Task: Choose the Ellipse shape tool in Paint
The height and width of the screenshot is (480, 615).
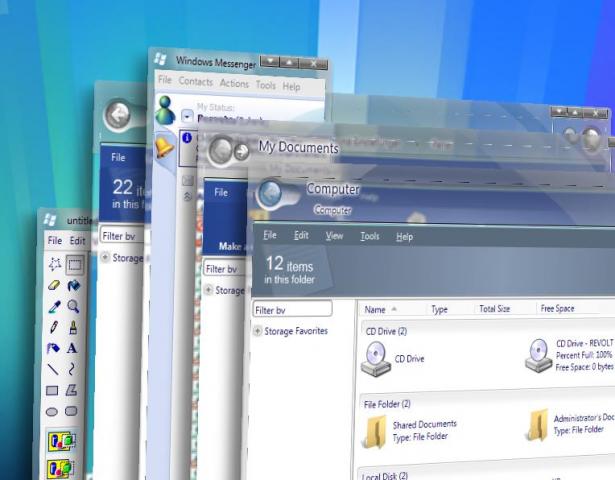Action: [x=52, y=411]
